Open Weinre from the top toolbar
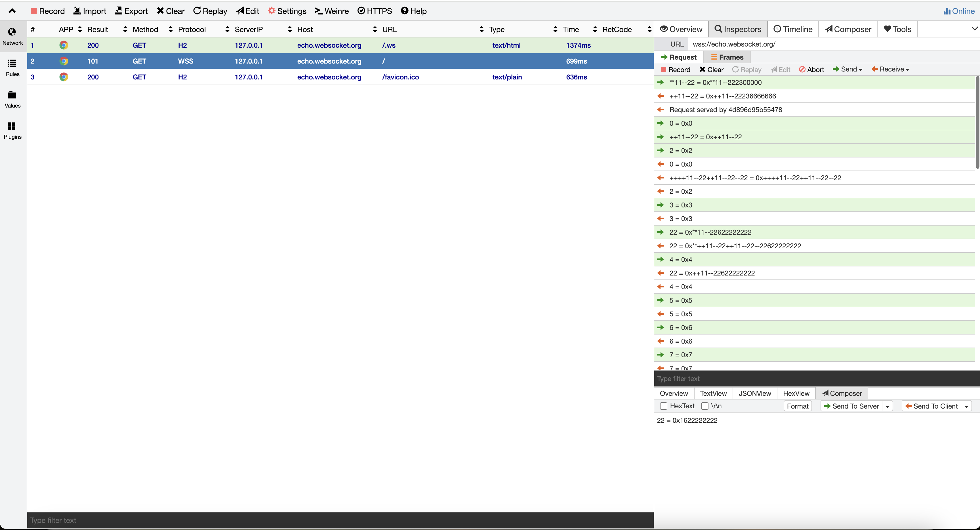The image size is (980, 530). pos(331,11)
